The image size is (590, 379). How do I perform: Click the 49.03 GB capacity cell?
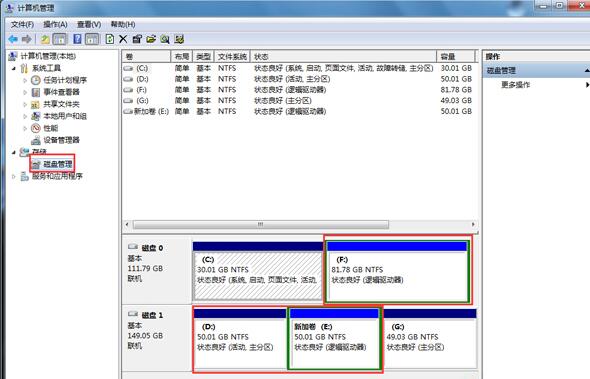click(456, 100)
